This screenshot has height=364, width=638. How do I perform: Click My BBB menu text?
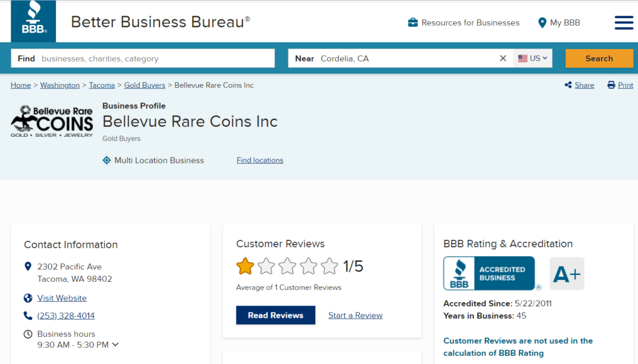(x=564, y=23)
